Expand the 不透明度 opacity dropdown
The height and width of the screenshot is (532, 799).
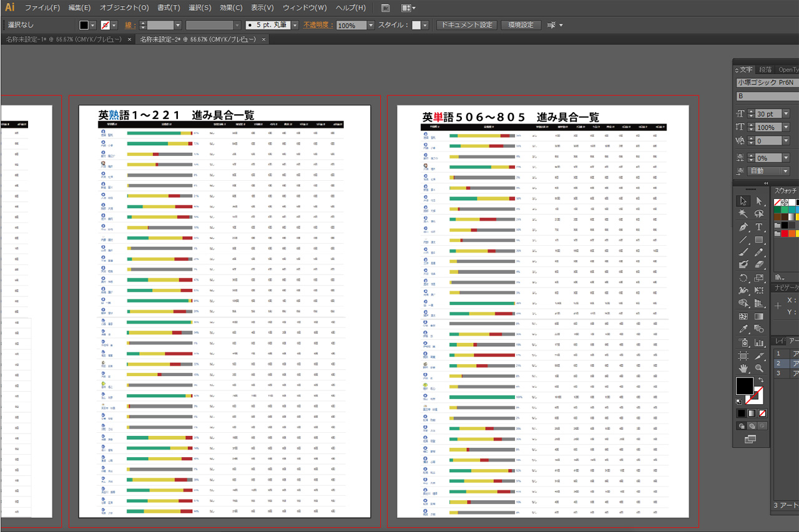(371, 26)
